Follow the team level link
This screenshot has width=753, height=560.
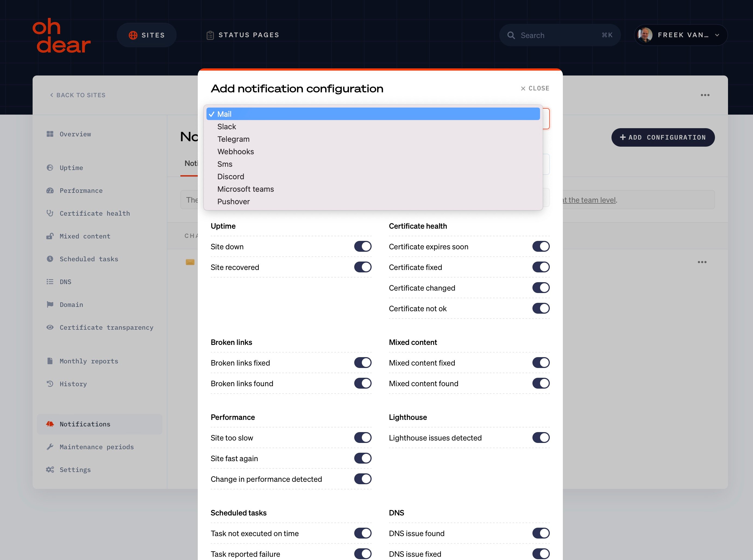(x=589, y=200)
